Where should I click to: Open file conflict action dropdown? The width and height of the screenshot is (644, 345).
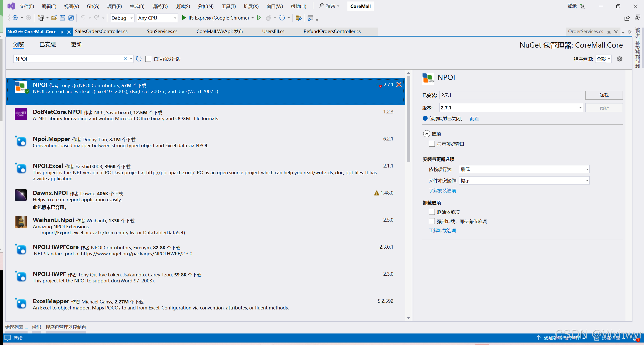[x=524, y=181]
